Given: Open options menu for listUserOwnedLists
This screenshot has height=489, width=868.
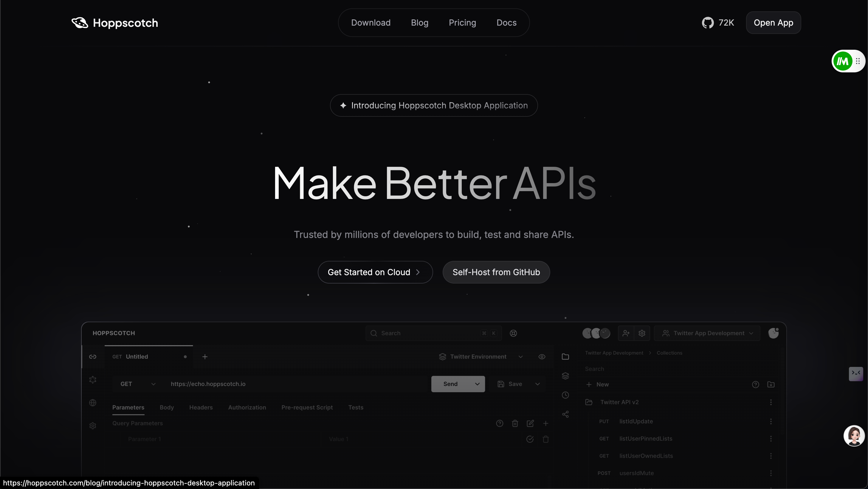Looking at the screenshot, I should [771, 456].
